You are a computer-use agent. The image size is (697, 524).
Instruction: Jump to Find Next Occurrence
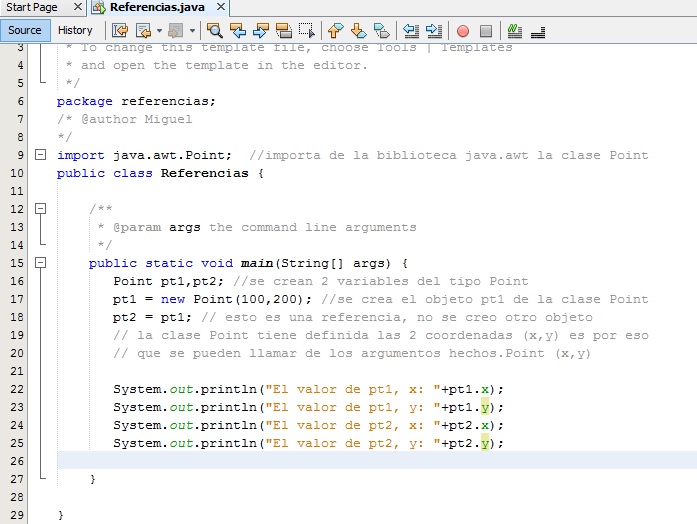pyautogui.click(x=261, y=30)
